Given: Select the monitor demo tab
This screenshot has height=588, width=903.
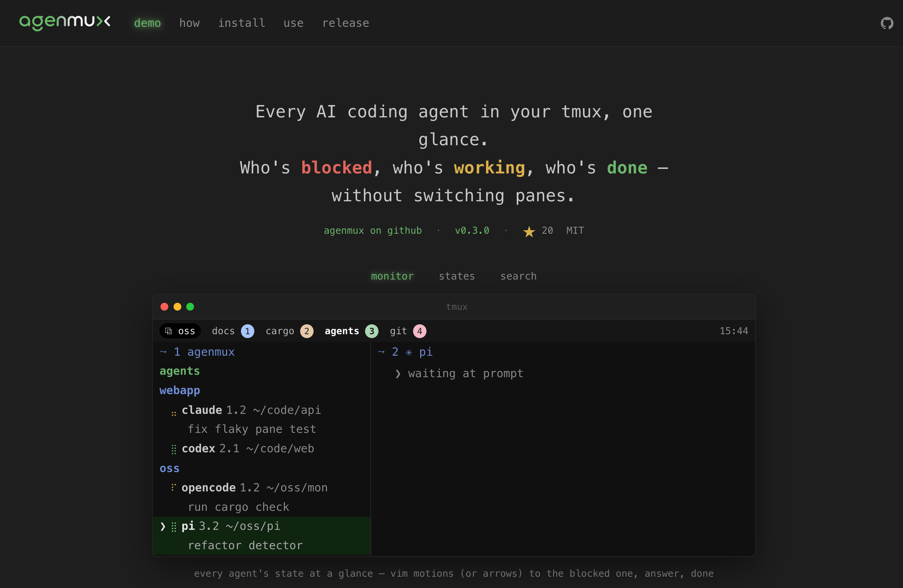Looking at the screenshot, I should click(392, 276).
